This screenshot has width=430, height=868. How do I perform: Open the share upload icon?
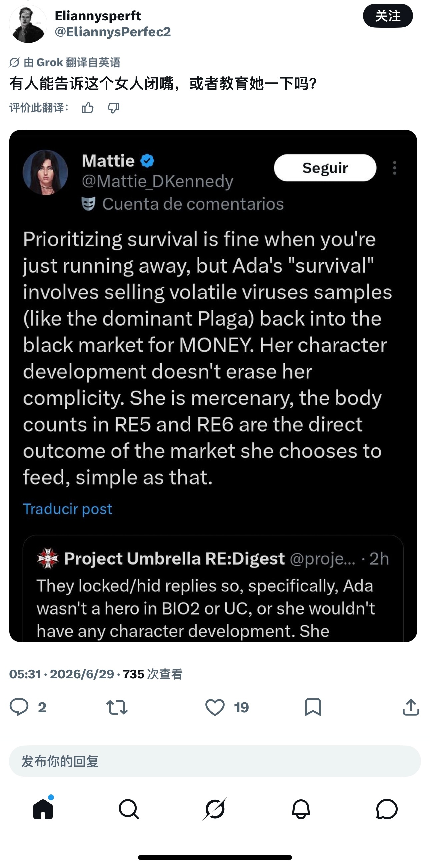[411, 707]
